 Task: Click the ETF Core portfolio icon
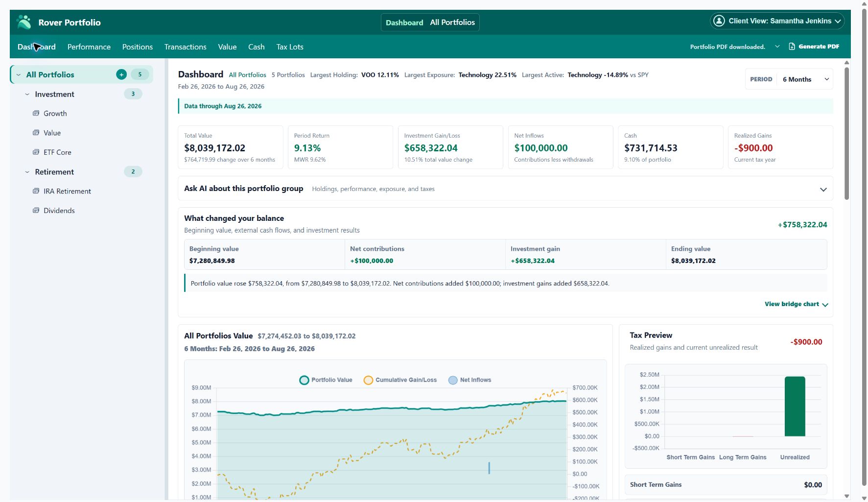click(x=36, y=152)
